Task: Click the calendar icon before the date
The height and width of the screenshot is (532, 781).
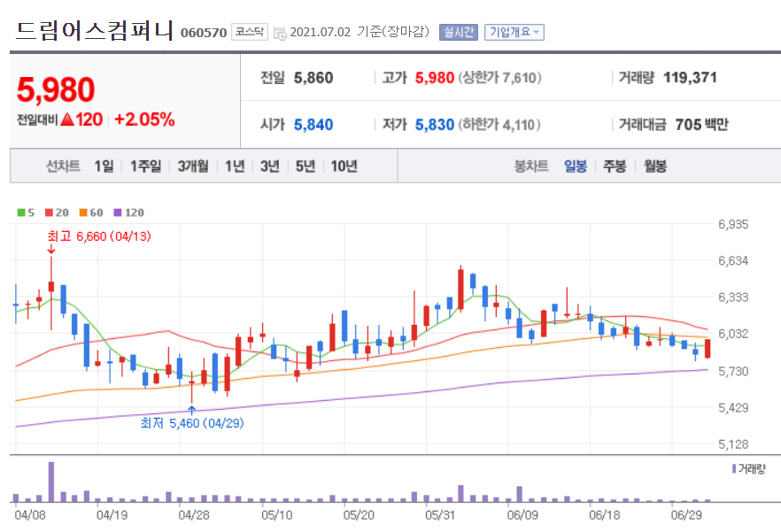Action: [280, 34]
